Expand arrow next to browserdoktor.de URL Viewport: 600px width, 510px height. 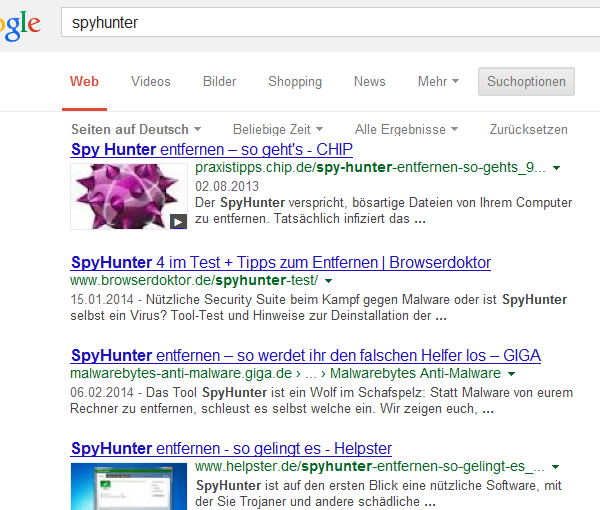click(328, 281)
